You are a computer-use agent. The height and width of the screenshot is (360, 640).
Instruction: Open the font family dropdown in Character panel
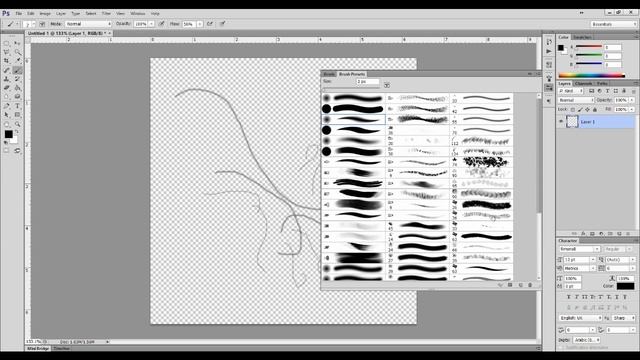coord(579,249)
